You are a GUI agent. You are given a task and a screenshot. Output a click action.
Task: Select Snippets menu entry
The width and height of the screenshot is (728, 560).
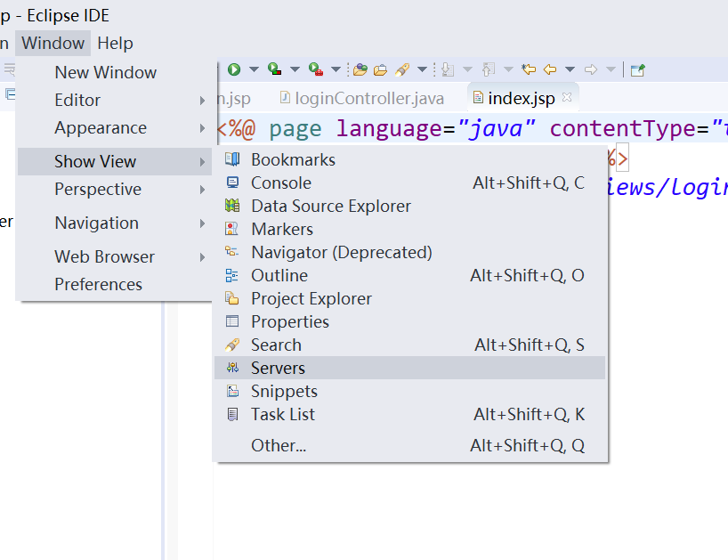[x=410, y=391]
